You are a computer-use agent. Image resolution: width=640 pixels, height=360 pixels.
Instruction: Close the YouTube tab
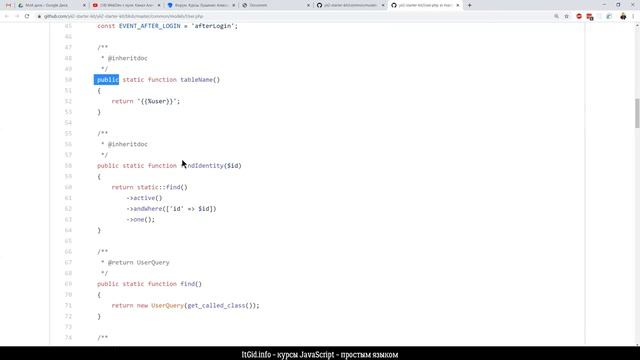pos(159,5)
